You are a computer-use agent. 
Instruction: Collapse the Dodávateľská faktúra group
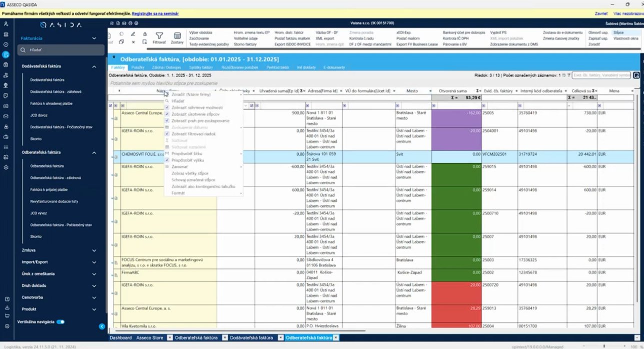(x=94, y=66)
